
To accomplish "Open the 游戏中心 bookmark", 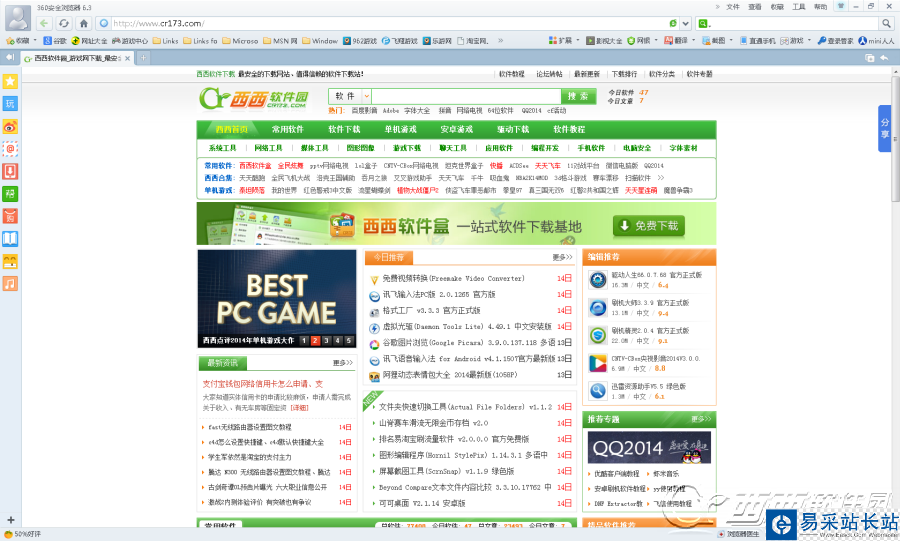I will point(130,41).
